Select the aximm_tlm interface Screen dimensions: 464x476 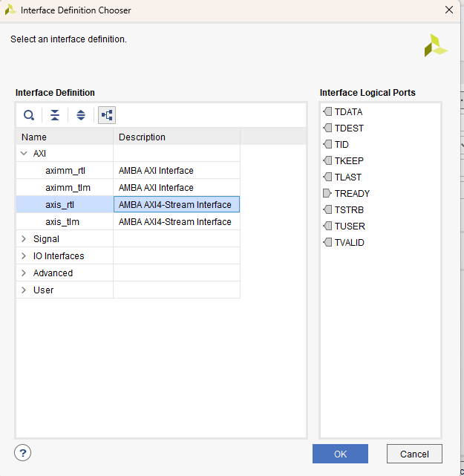(x=68, y=188)
